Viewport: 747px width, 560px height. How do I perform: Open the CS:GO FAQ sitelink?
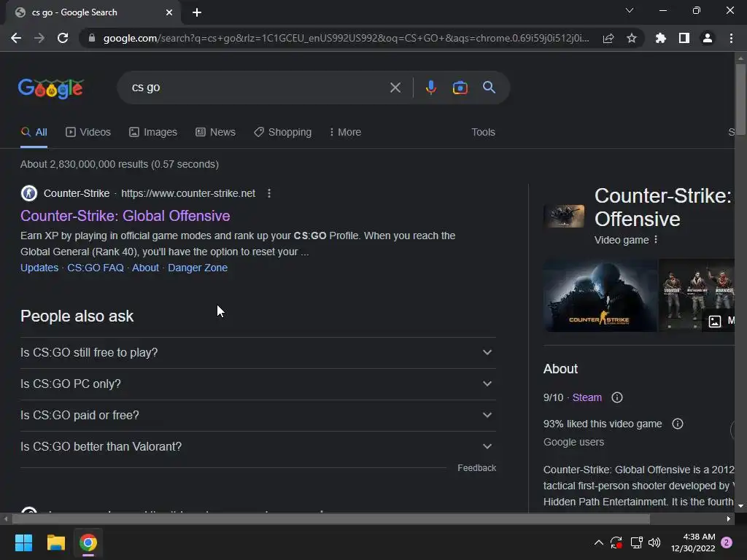pos(96,268)
